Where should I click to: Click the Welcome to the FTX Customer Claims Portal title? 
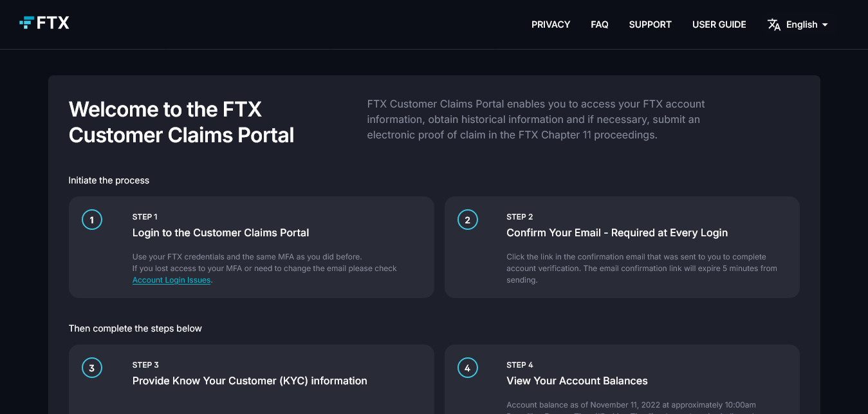pos(181,122)
